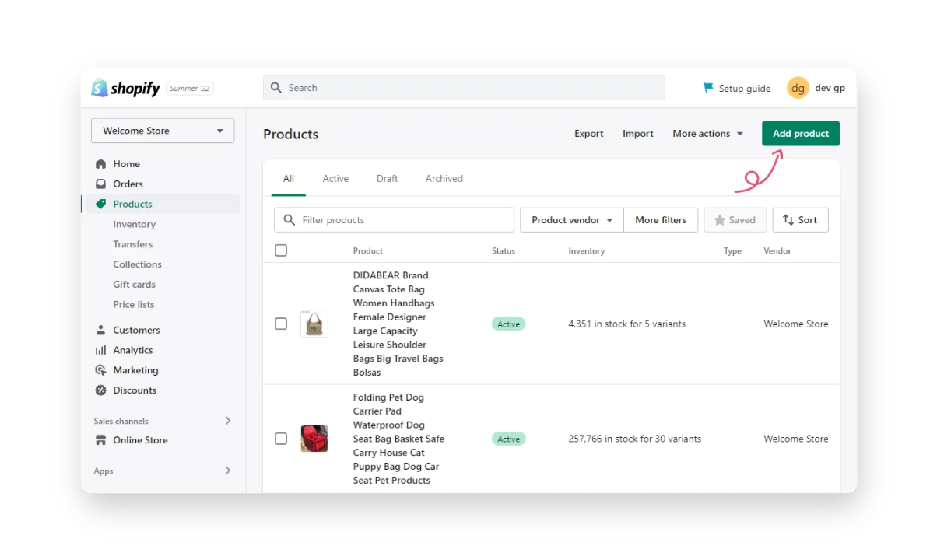Click Welcome Store vendor in the DIDABEAR row
The height and width of the screenshot is (560, 937).
[x=796, y=324]
